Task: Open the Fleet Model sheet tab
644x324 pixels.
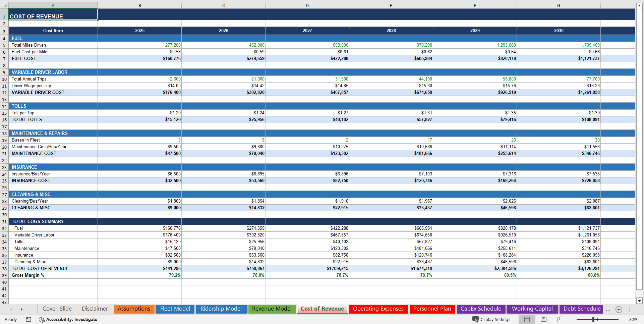Action: click(x=175, y=309)
